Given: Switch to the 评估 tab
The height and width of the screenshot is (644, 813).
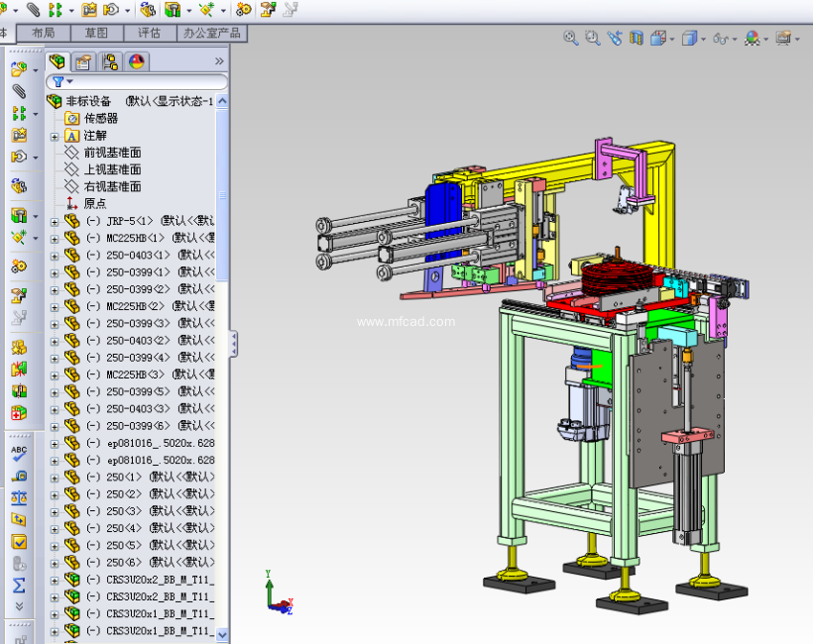Looking at the screenshot, I should [x=149, y=33].
